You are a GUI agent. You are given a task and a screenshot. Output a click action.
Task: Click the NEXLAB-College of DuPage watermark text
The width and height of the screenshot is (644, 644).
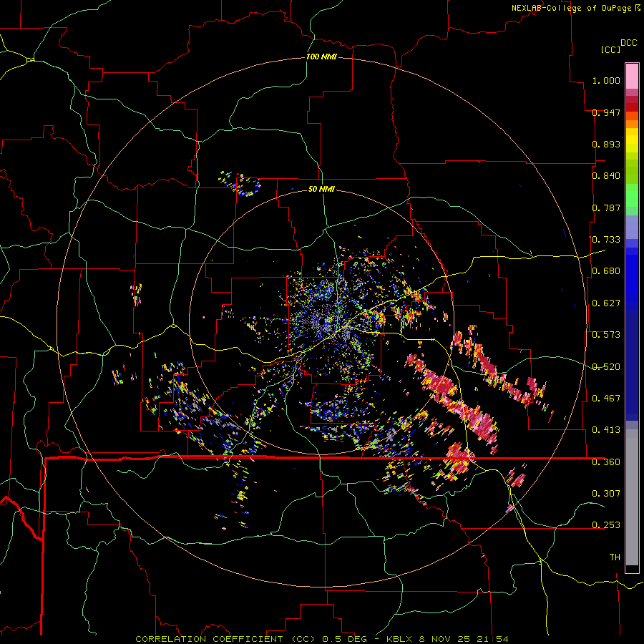pos(571,8)
